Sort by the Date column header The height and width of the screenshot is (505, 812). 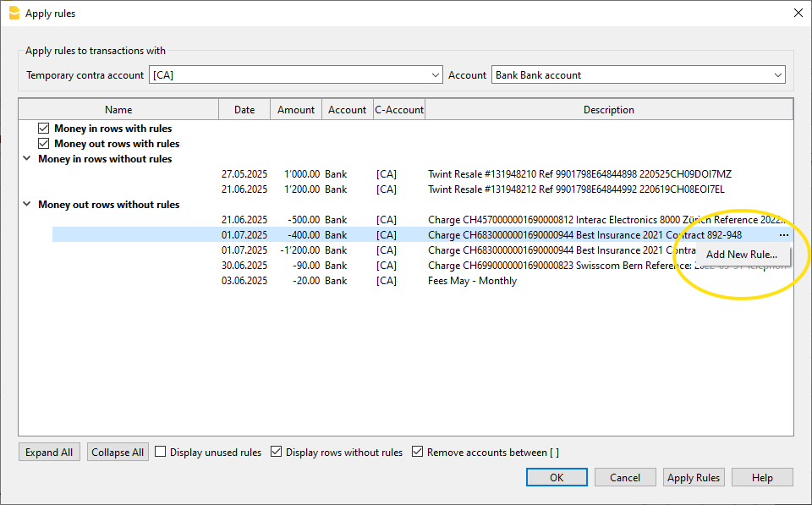244,110
